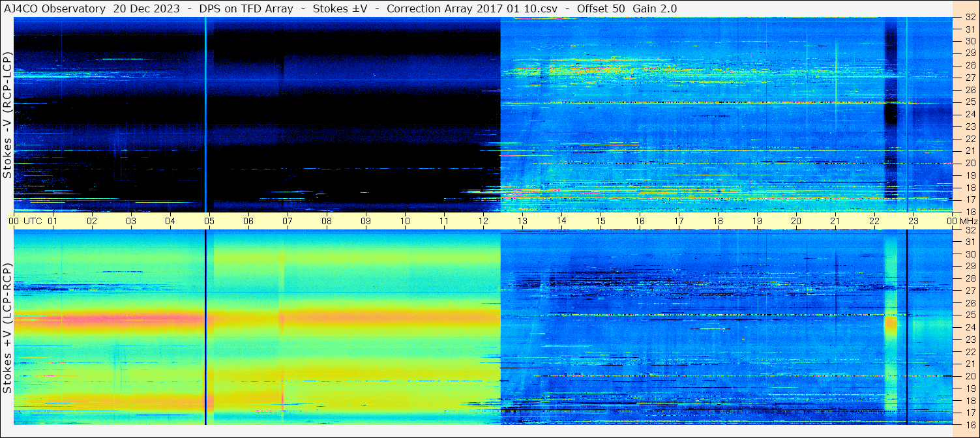
Task: Click 28 MHz label beside upper Stokes -V panel
Action: (x=970, y=65)
